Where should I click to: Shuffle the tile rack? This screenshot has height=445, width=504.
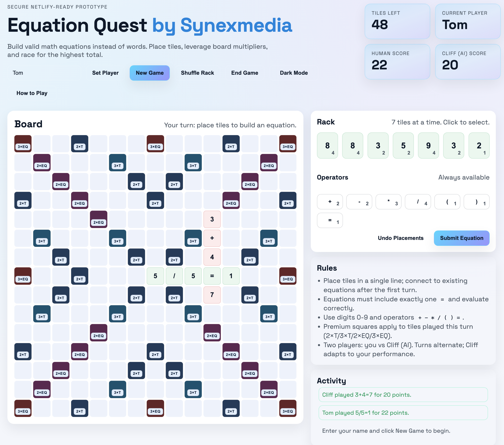click(x=197, y=73)
